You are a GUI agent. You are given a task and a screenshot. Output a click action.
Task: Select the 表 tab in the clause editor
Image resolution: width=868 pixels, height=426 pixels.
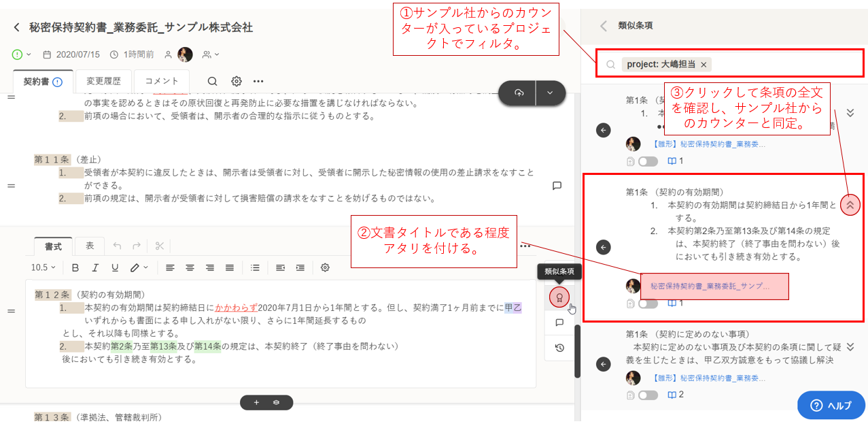point(90,246)
